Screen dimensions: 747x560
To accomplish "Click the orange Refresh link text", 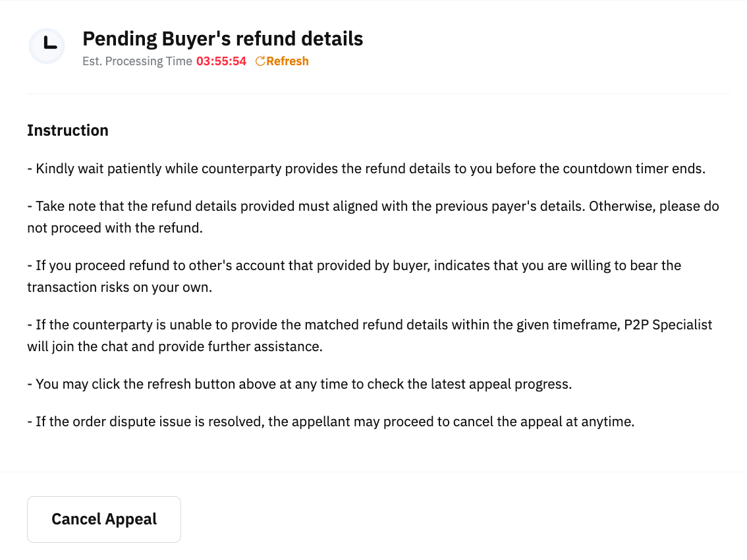I will (x=287, y=61).
